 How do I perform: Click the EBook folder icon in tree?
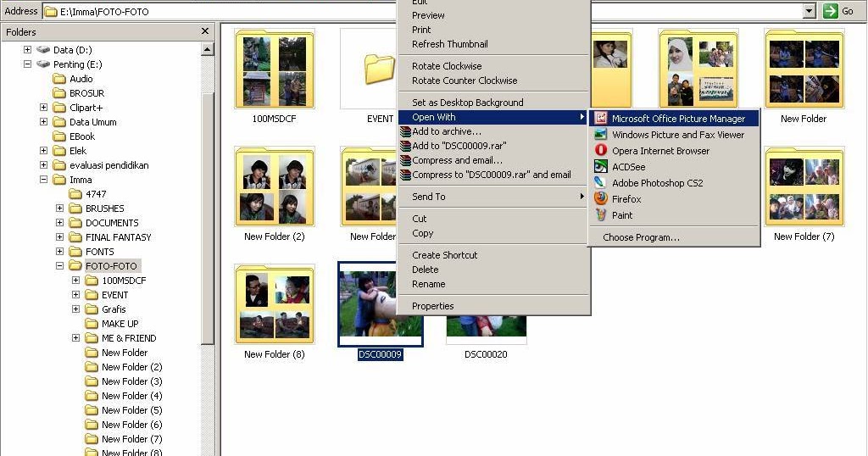coord(59,136)
